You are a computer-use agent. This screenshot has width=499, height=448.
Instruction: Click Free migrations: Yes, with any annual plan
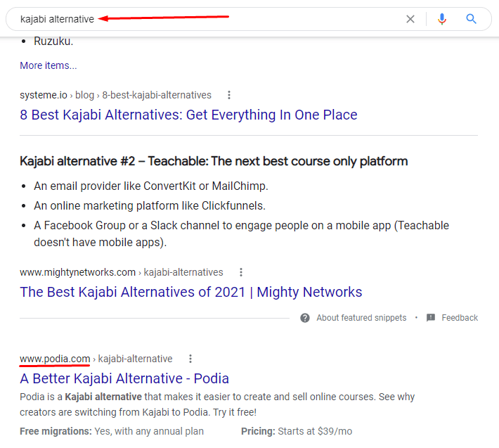click(x=112, y=431)
